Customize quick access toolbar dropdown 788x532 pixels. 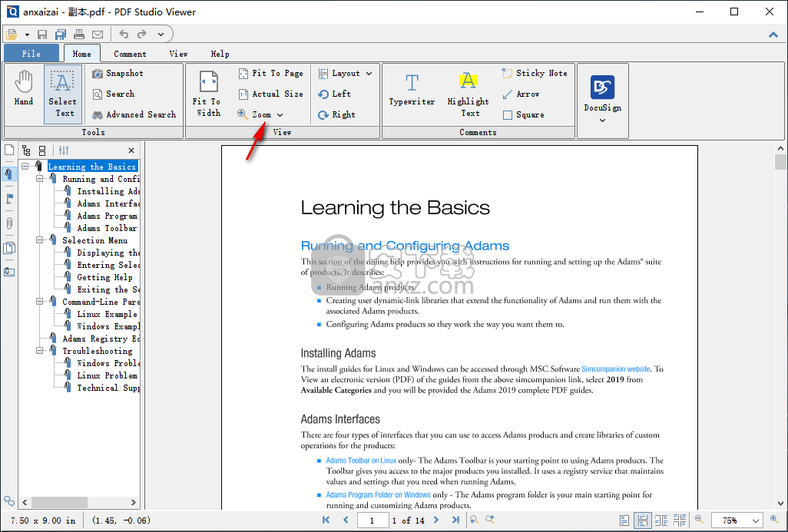coord(161,34)
